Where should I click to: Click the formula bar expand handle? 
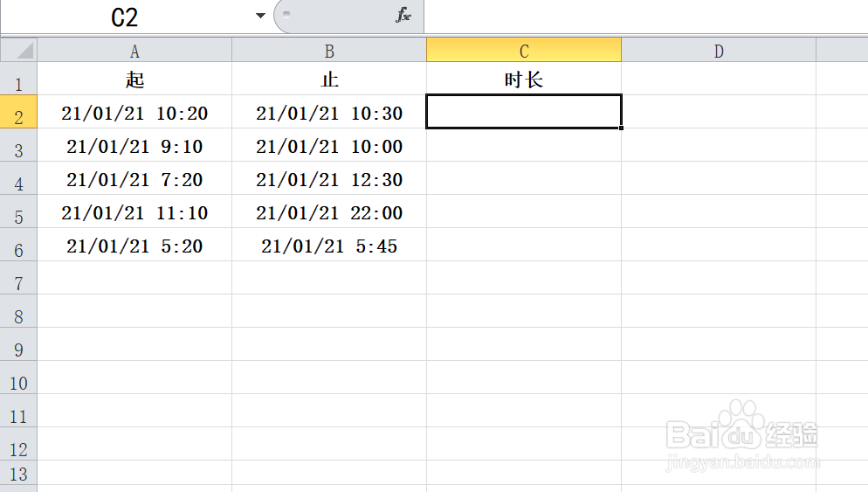[x=286, y=13]
